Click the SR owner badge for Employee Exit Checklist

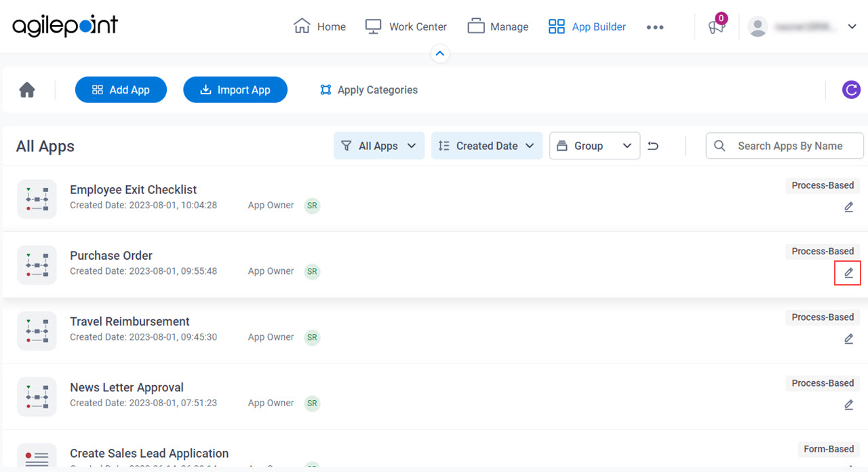point(312,205)
